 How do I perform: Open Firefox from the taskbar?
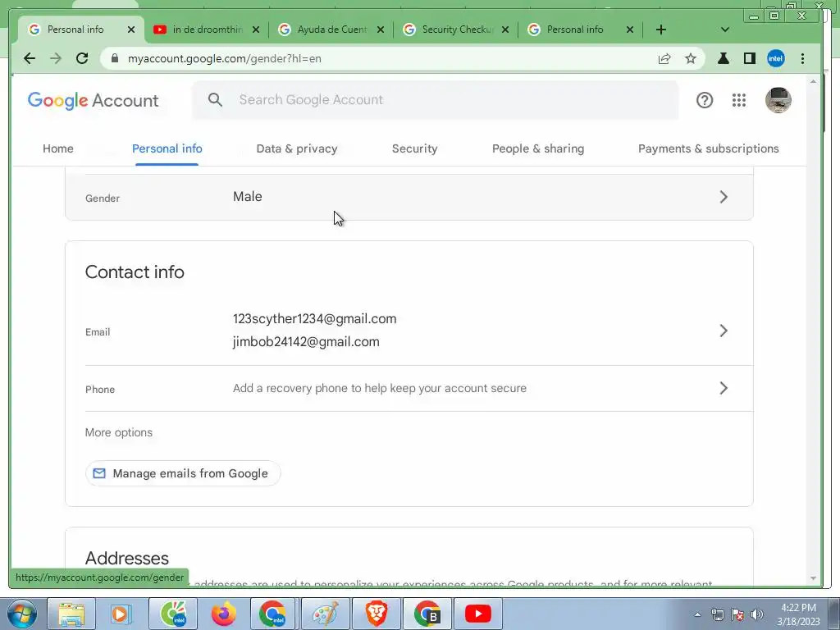point(224,614)
